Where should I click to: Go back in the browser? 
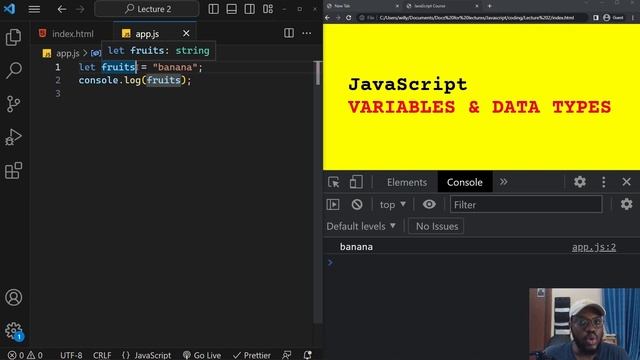pyautogui.click(x=327, y=18)
